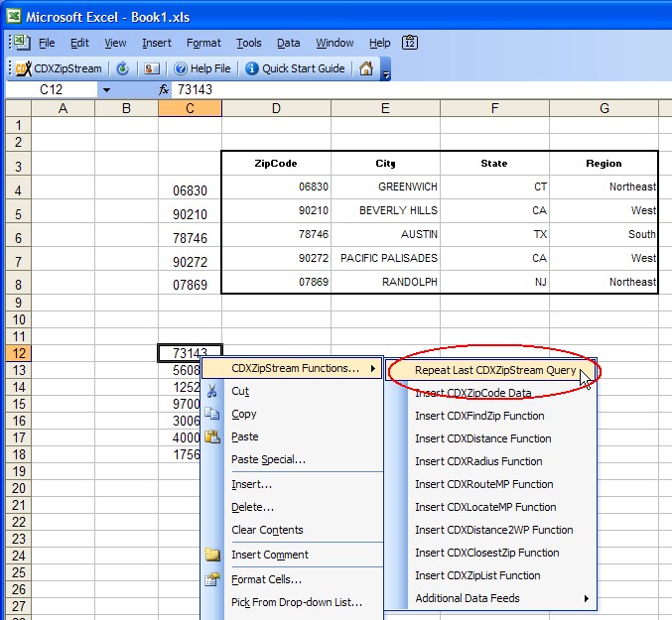The height and width of the screenshot is (620, 672).
Task: Click the ZipCode header cell
Action: point(276,164)
